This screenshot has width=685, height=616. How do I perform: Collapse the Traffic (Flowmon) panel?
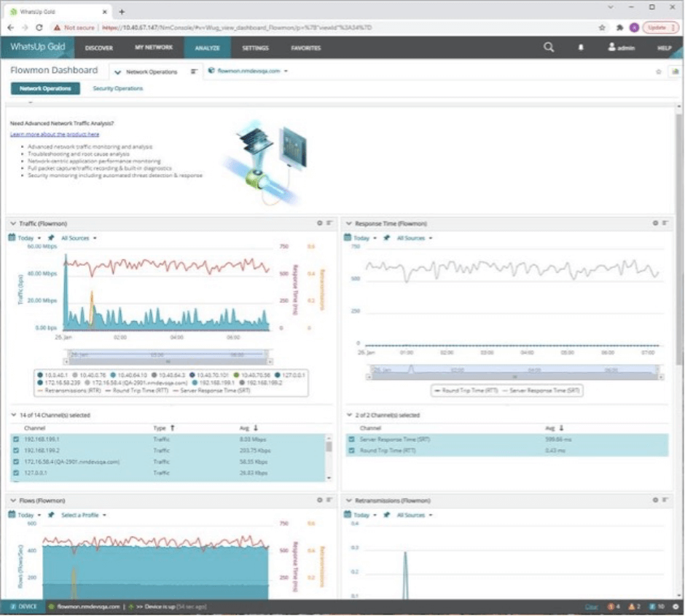[x=13, y=223]
